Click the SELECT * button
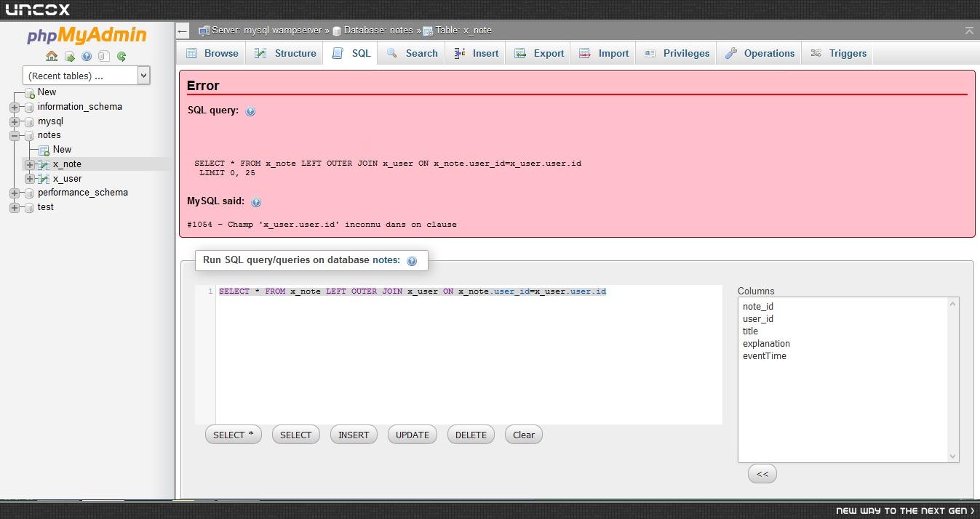 click(234, 435)
